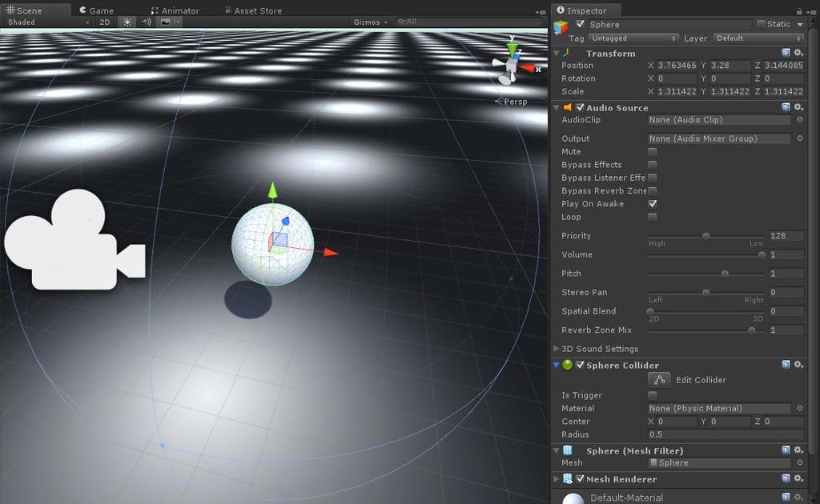Switch to the Game tab
Viewport: 820px width, 504px height.
click(96, 10)
